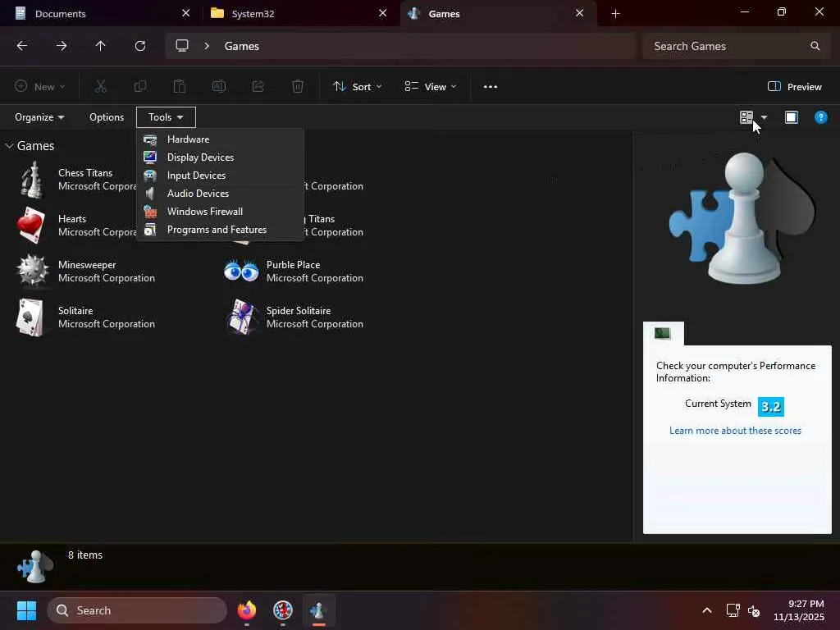Open the View dropdown
Screen dimensions: 840x630
tap(431, 87)
